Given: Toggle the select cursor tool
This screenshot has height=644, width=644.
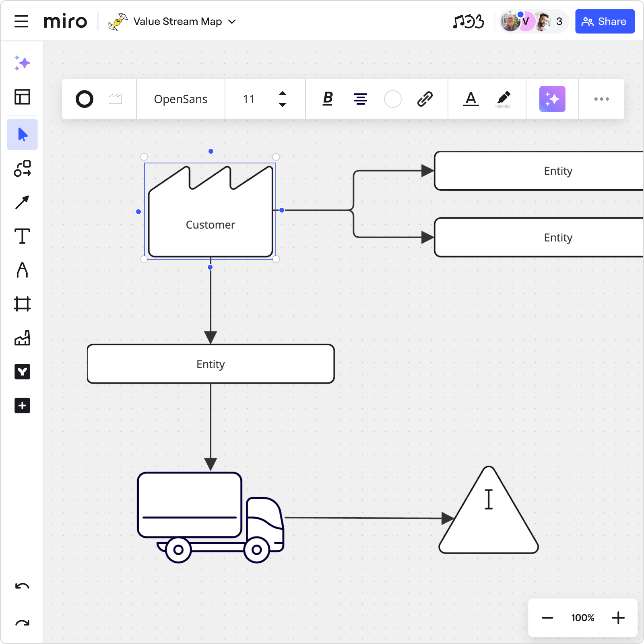Looking at the screenshot, I should [22, 134].
